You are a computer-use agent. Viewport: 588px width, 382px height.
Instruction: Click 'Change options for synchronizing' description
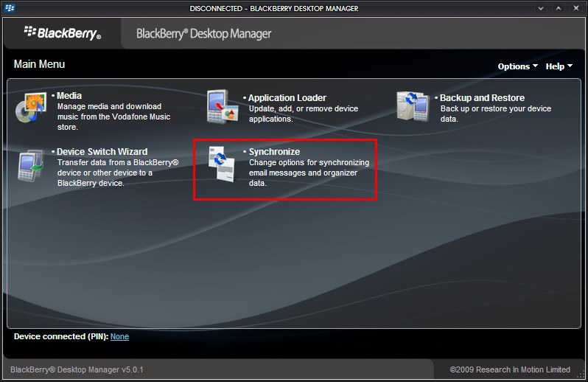(309, 173)
